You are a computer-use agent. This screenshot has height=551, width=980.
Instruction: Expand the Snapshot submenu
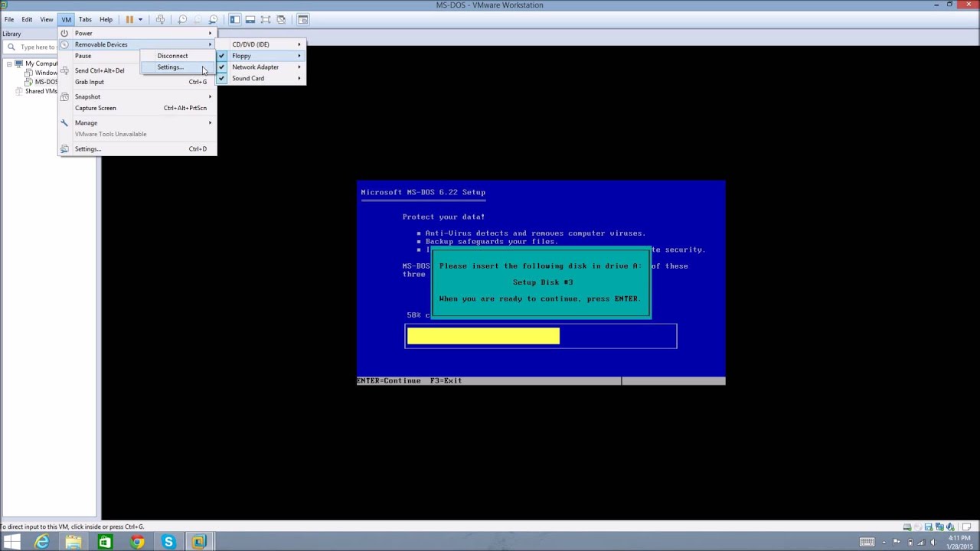coord(138,96)
